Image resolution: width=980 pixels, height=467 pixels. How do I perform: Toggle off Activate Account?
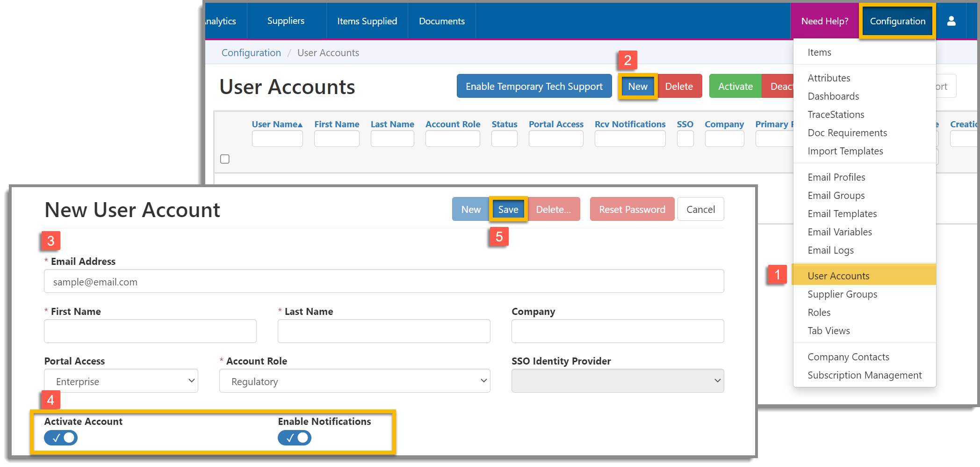click(60, 438)
